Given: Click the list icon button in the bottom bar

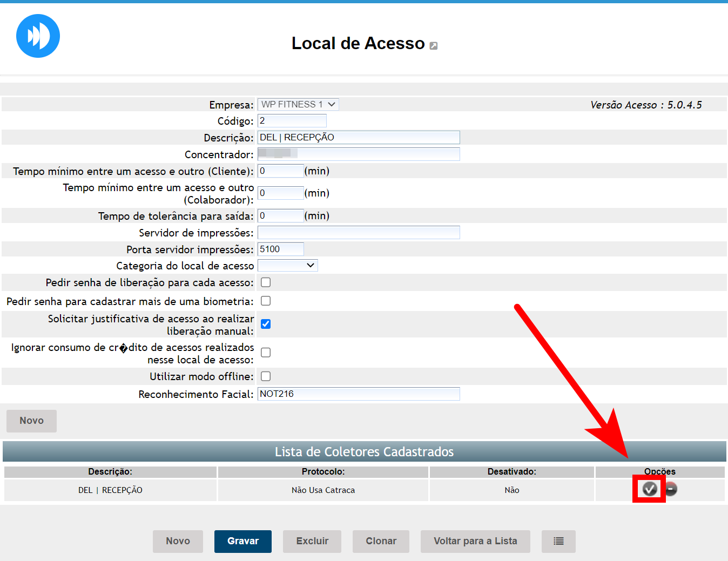Looking at the screenshot, I should click(558, 541).
